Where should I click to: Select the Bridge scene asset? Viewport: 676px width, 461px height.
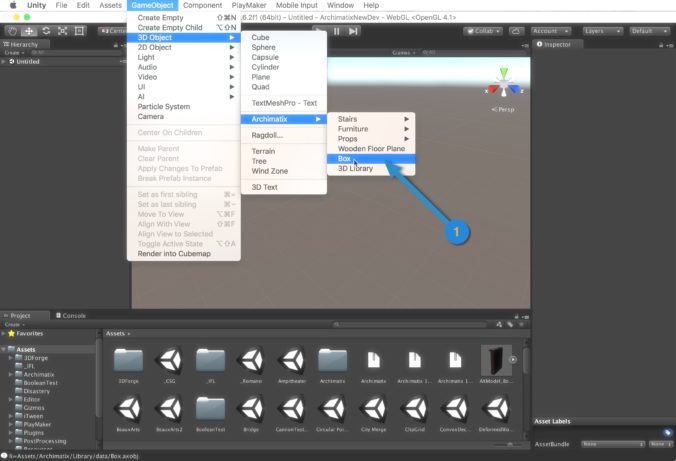(x=251, y=408)
